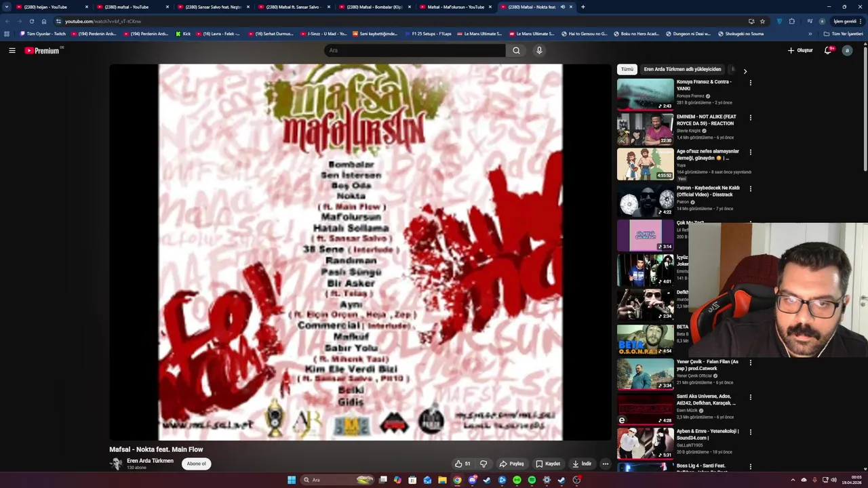Click the Eren Arda Türkmen channel avatar
The height and width of the screenshot is (488, 868).
(x=116, y=464)
